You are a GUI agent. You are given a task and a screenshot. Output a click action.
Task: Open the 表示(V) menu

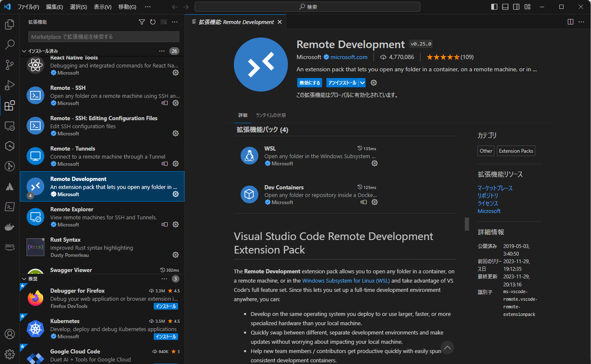[103, 7]
